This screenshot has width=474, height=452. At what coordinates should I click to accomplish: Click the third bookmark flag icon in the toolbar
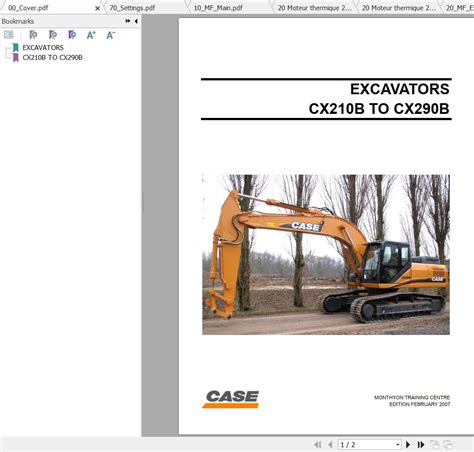click(x=72, y=35)
